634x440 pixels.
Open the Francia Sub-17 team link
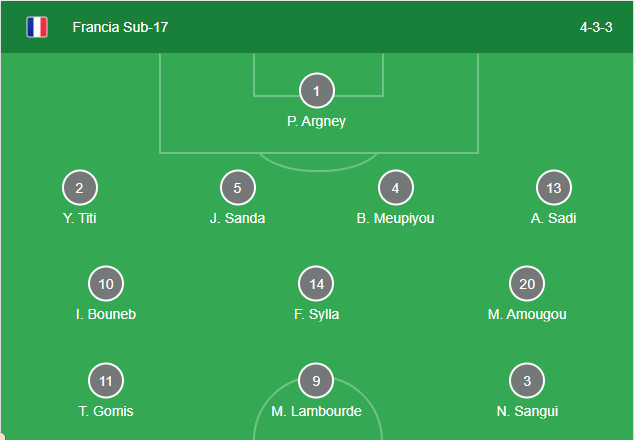(120, 27)
